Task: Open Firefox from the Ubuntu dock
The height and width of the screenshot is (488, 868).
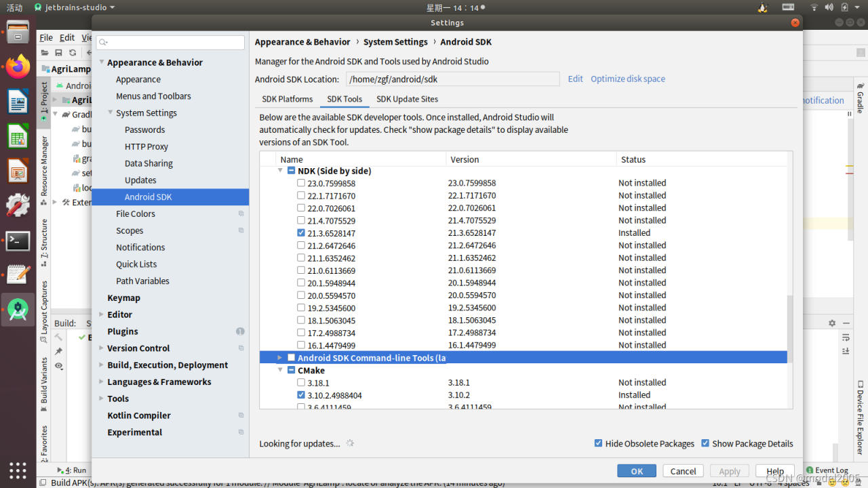Action: pyautogui.click(x=18, y=66)
